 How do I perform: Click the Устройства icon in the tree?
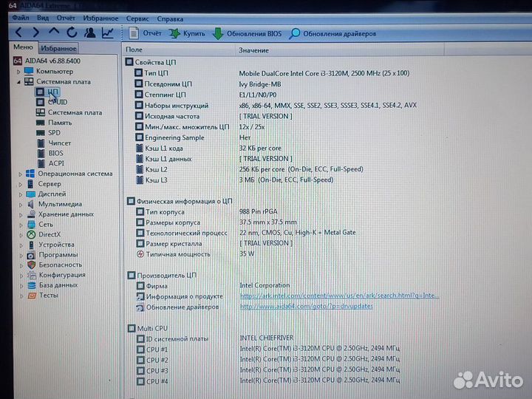[x=31, y=245]
